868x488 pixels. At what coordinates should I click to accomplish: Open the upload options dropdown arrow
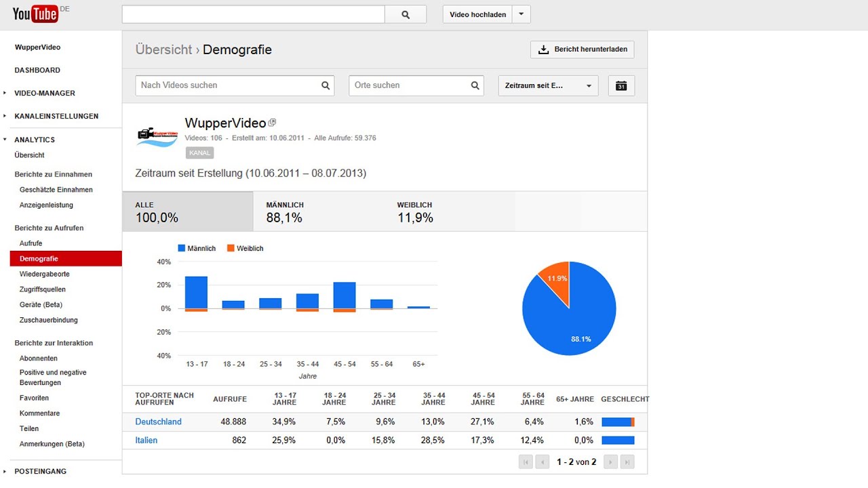pos(521,14)
